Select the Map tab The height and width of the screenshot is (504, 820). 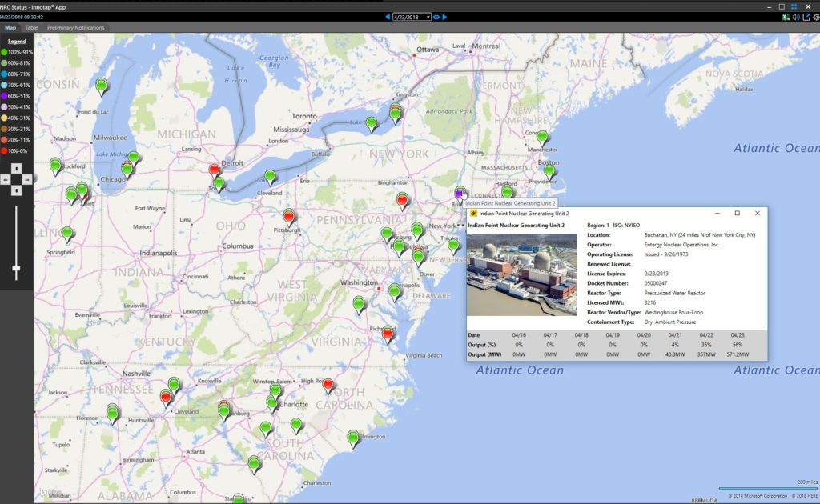[10, 28]
